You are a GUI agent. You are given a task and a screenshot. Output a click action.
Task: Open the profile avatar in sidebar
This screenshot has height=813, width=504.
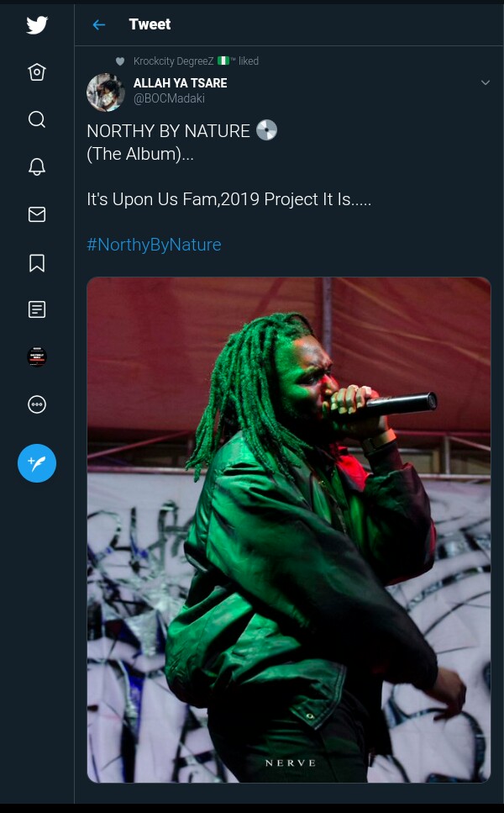click(x=37, y=356)
